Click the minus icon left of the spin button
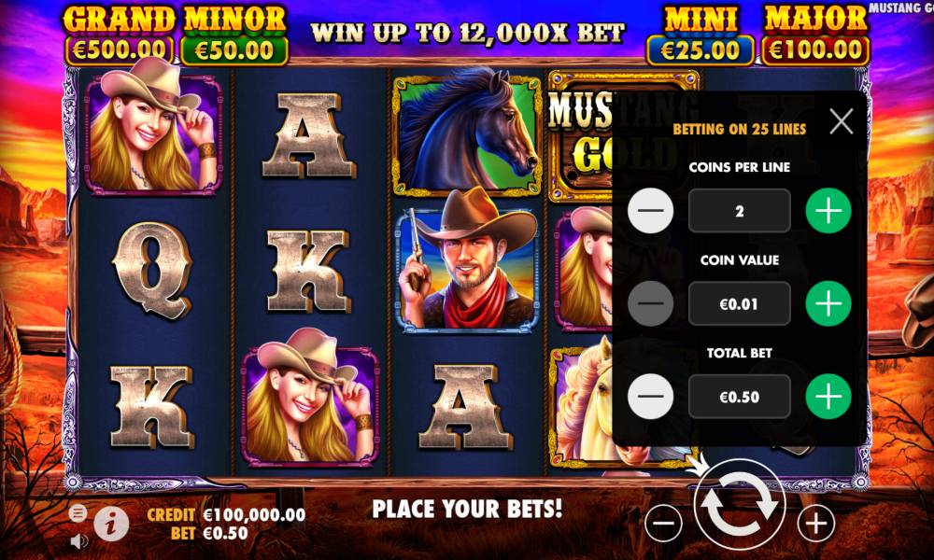Viewport: 934px width, 560px height. click(x=663, y=524)
